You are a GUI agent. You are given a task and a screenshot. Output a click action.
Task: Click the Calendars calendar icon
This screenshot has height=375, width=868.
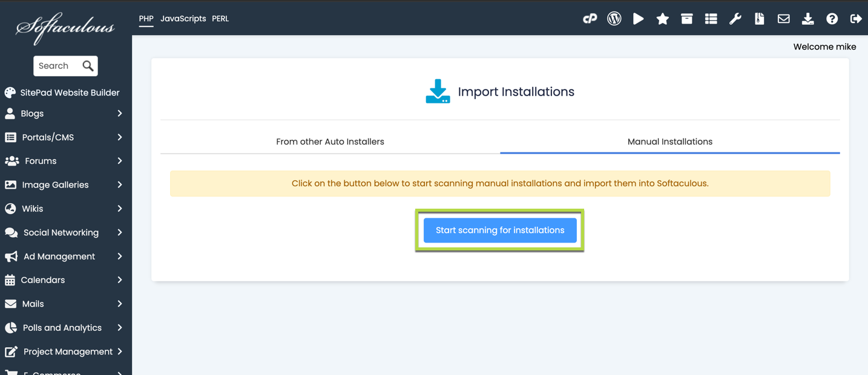pyautogui.click(x=10, y=280)
